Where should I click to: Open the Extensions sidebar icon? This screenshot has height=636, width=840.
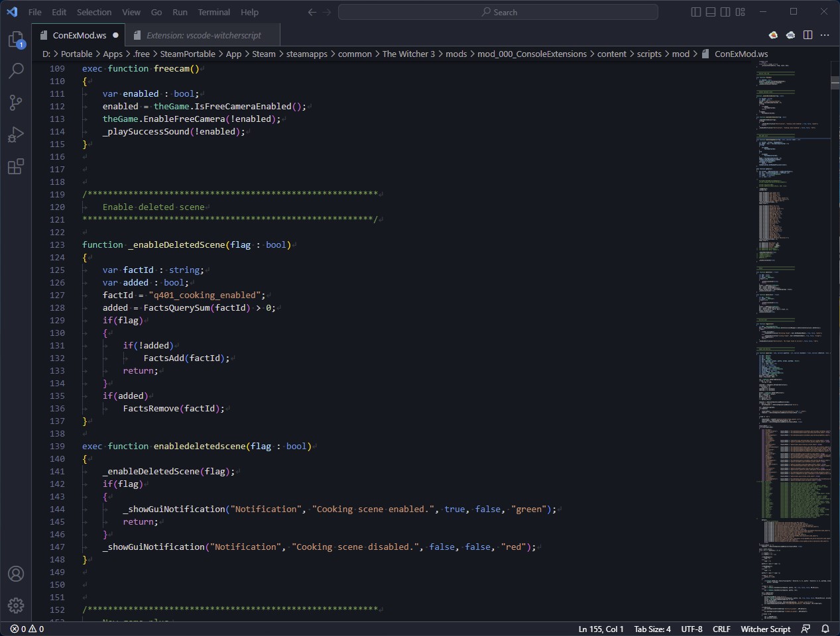[16, 167]
